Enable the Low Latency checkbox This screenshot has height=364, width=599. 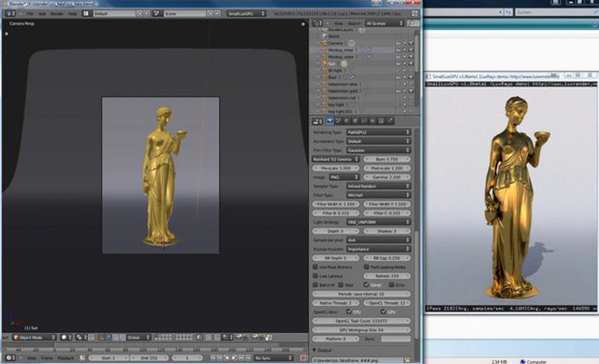point(315,276)
